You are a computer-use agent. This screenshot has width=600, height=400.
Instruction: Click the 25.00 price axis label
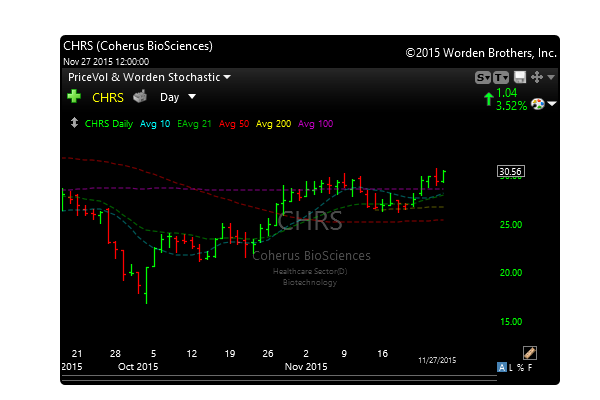pos(511,225)
